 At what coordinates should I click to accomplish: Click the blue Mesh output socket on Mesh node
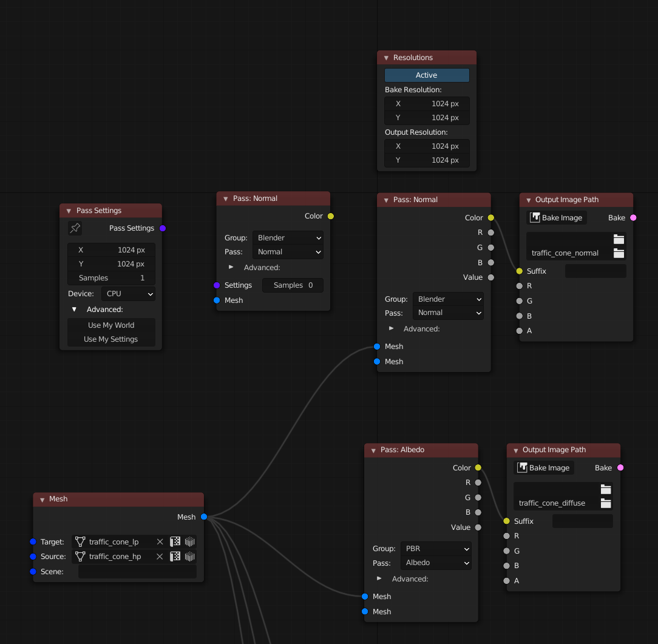click(204, 517)
